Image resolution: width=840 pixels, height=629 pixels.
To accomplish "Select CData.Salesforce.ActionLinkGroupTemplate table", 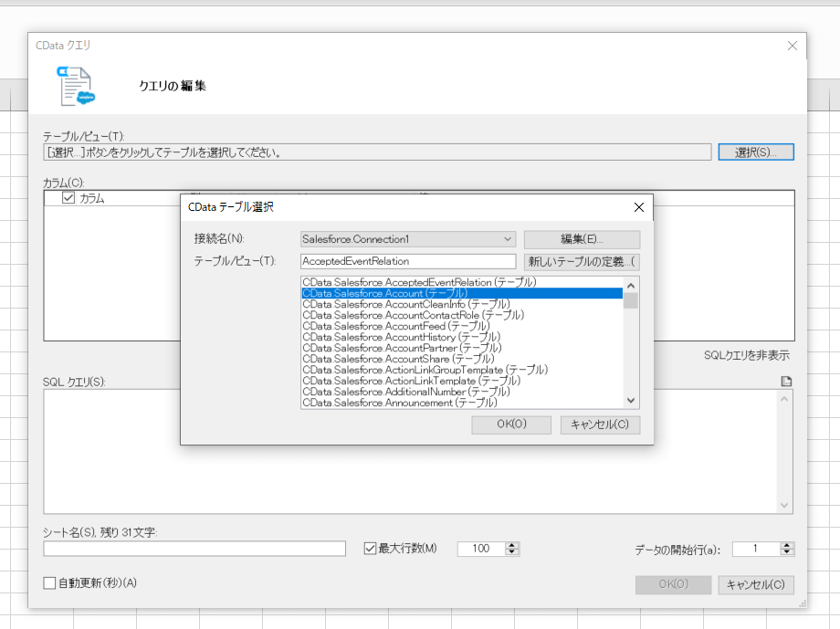I will point(462,370).
